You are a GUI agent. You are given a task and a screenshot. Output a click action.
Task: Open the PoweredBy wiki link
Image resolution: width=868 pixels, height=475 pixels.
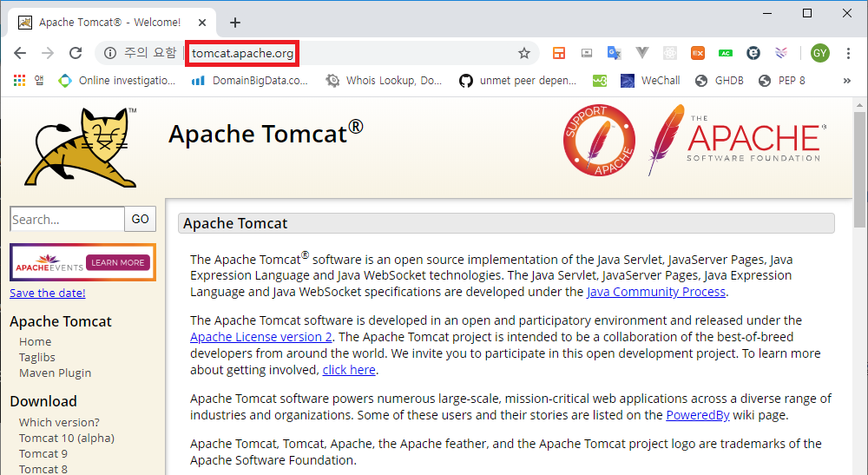click(x=698, y=415)
